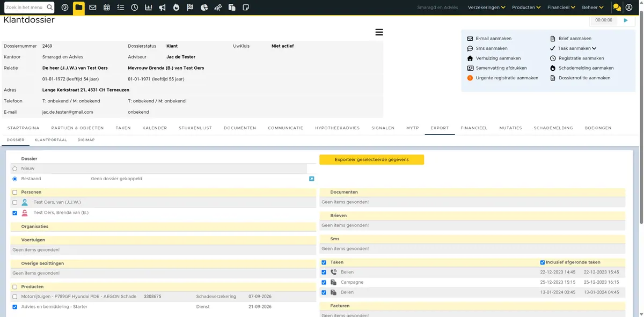Open the pie chart icon in top bar
644x317 pixels.
204,8
